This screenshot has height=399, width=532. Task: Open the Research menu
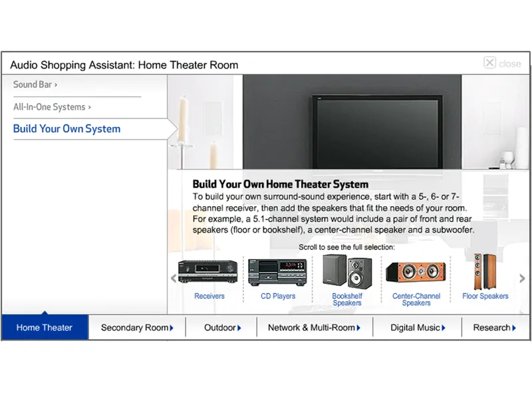(x=494, y=327)
